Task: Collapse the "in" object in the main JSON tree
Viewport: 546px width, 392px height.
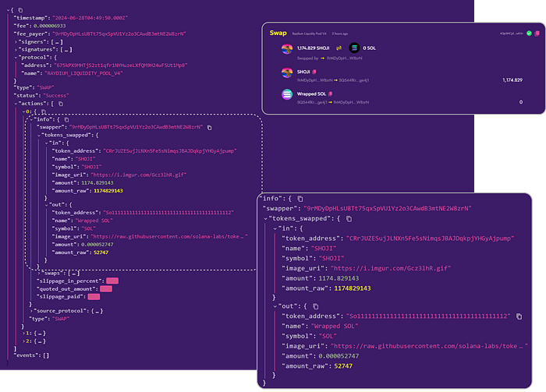Action: coord(47,143)
